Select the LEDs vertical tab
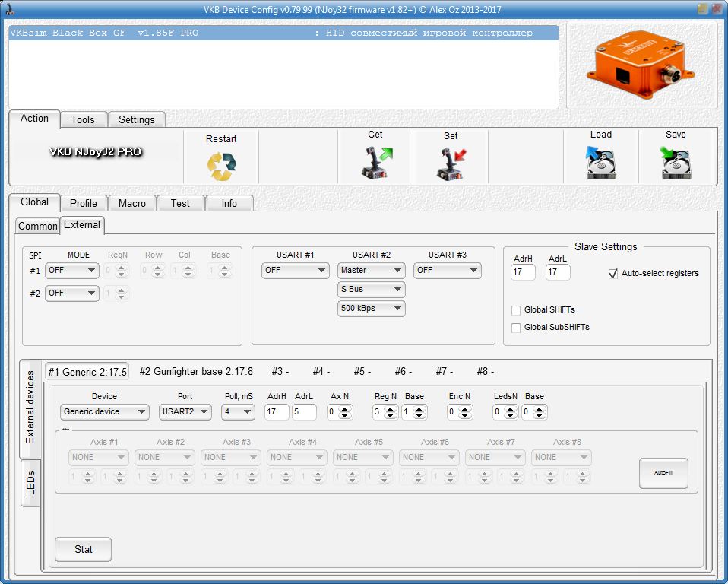This screenshot has width=728, height=584. (x=30, y=483)
